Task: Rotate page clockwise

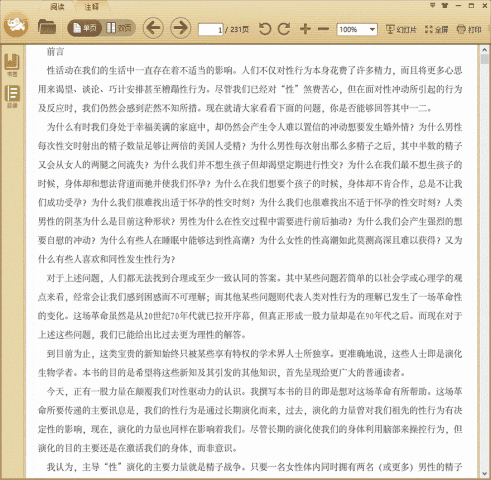Action: pos(284,29)
